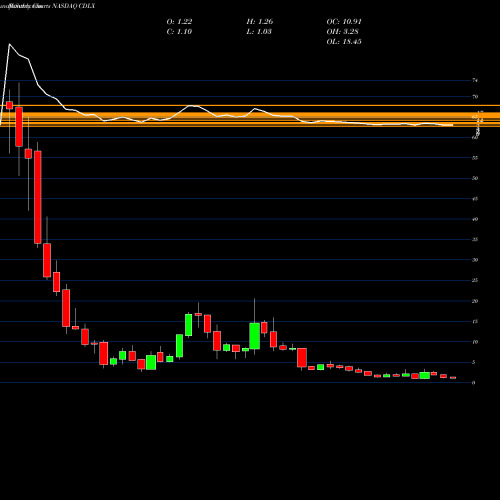Click the "OL: 18.45" readout
This screenshot has width=500, height=500.
[344, 42]
